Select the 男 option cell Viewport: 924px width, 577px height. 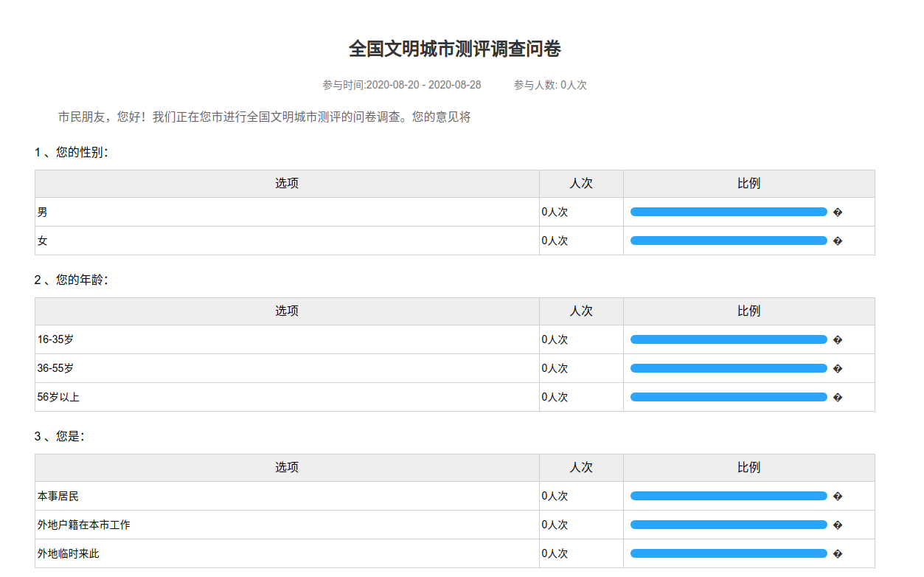43,212
